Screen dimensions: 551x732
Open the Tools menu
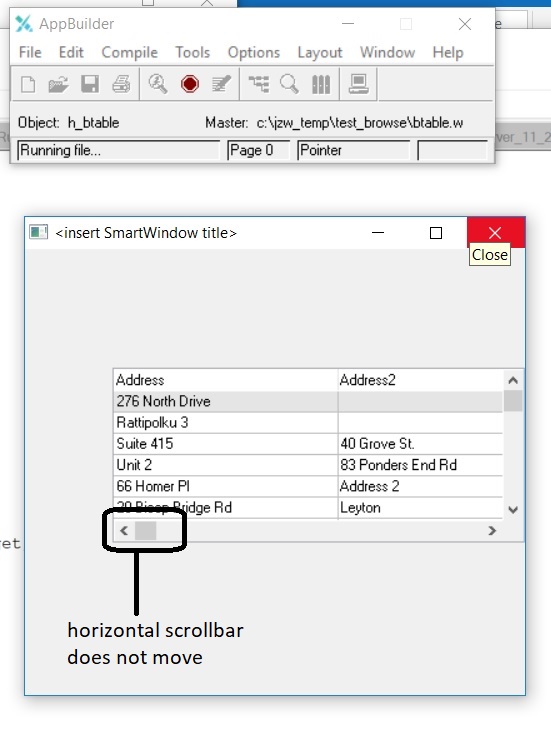pyautogui.click(x=192, y=52)
